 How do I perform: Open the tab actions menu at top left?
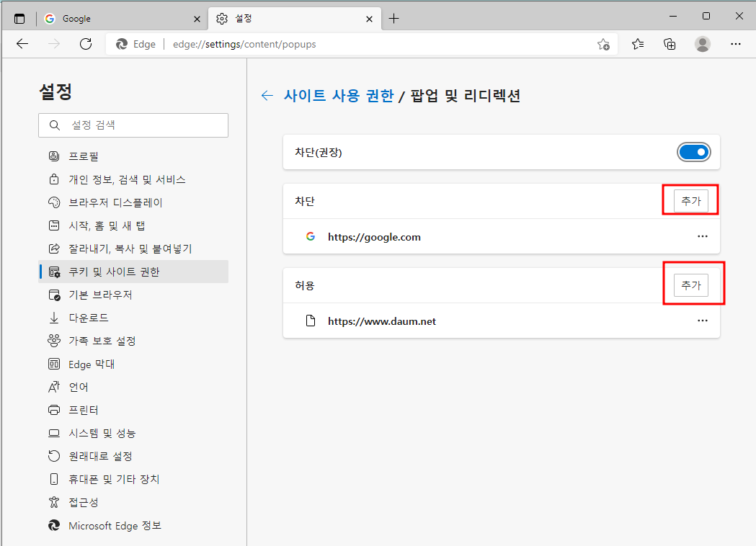[x=19, y=18]
